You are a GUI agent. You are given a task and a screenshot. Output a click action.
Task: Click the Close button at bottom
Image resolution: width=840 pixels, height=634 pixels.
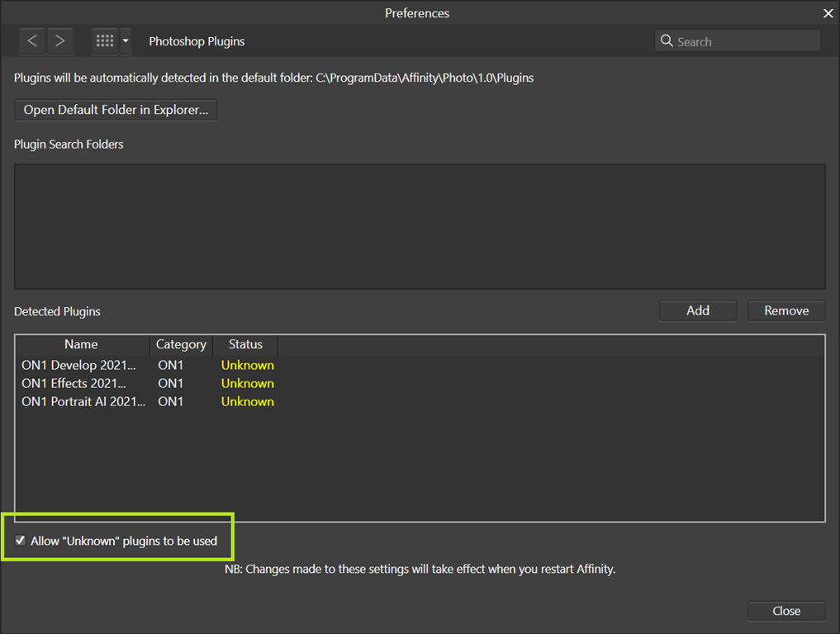[x=785, y=611]
